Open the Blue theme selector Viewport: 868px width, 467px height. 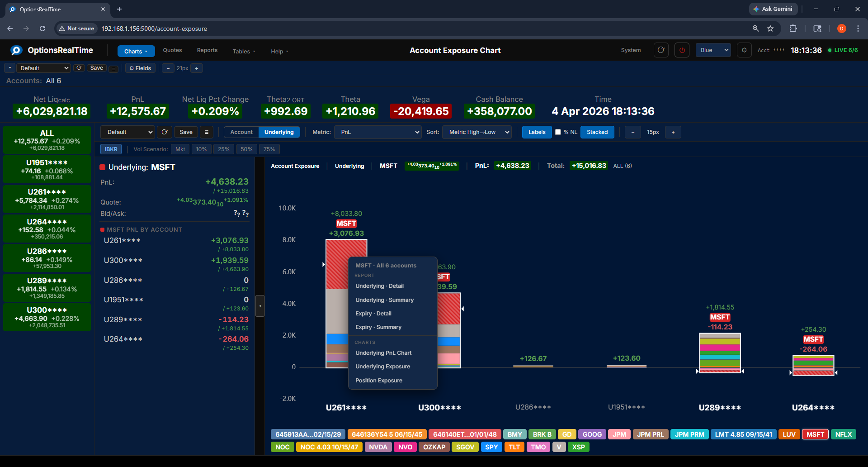tap(713, 50)
